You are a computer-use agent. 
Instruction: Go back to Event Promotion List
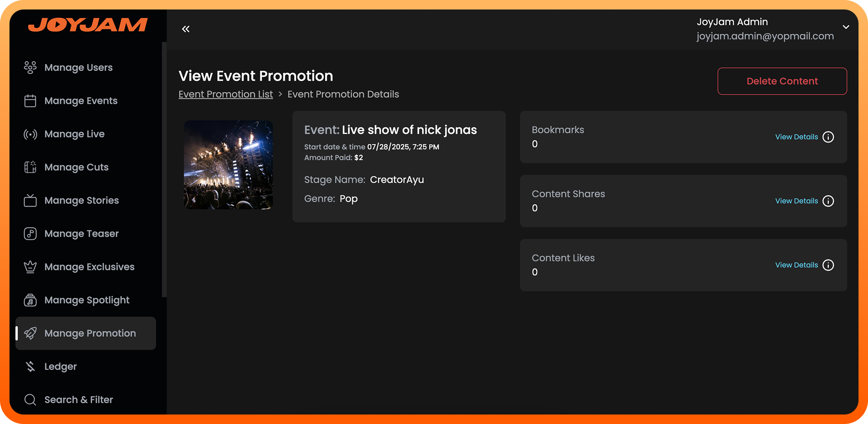[226, 94]
